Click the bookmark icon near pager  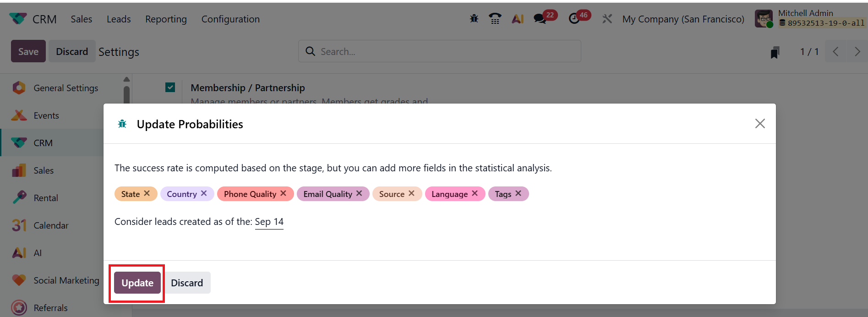coord(775,52)
